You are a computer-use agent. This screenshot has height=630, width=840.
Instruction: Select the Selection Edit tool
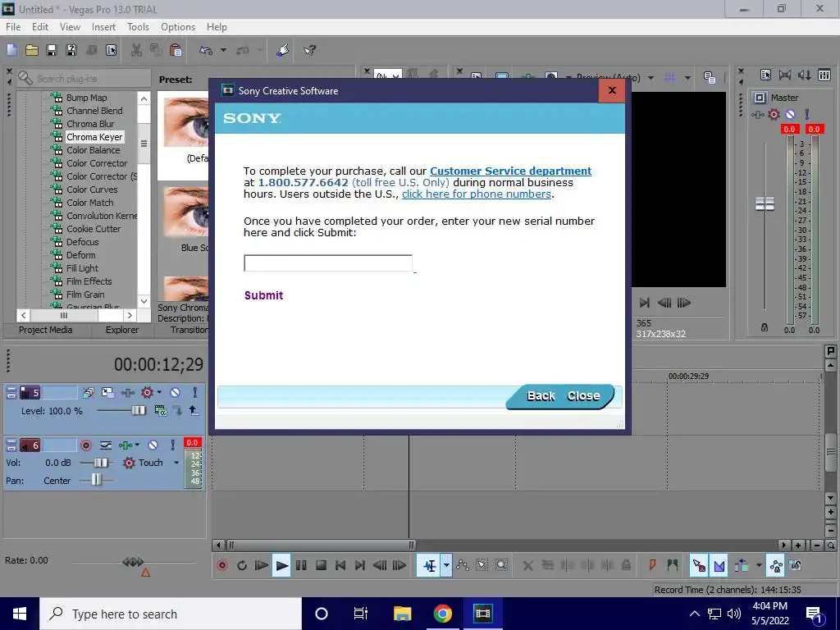482,565
